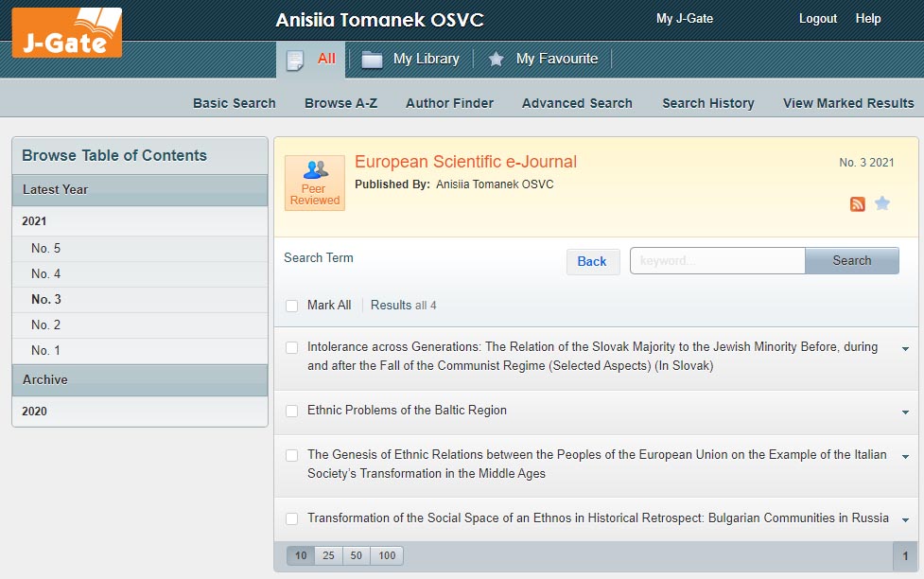The image size is (924, 579).
Task: Expand the Bulgarian Communities in Russia article arrow
Action: (x=905, y=520)
